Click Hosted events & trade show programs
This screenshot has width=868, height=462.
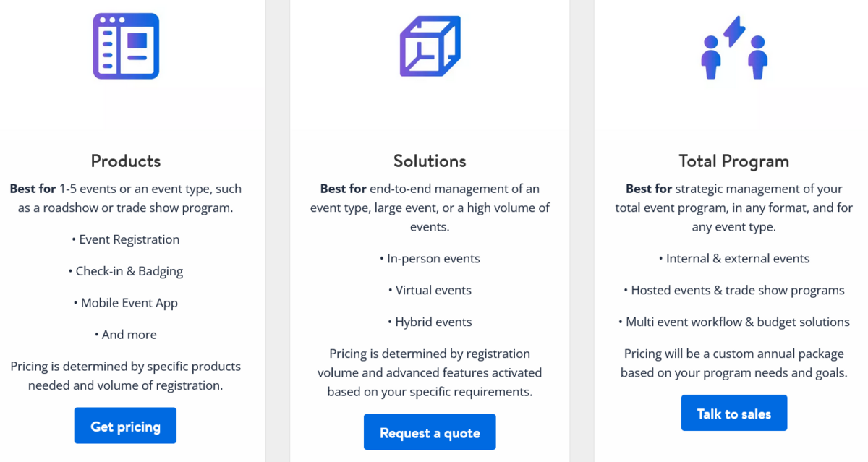[733, 290]
